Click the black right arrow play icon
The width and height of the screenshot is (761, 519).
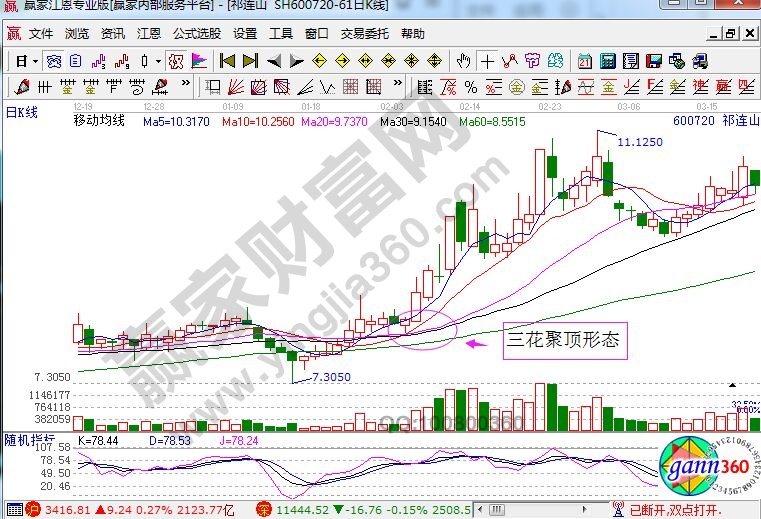coord(297,61)
